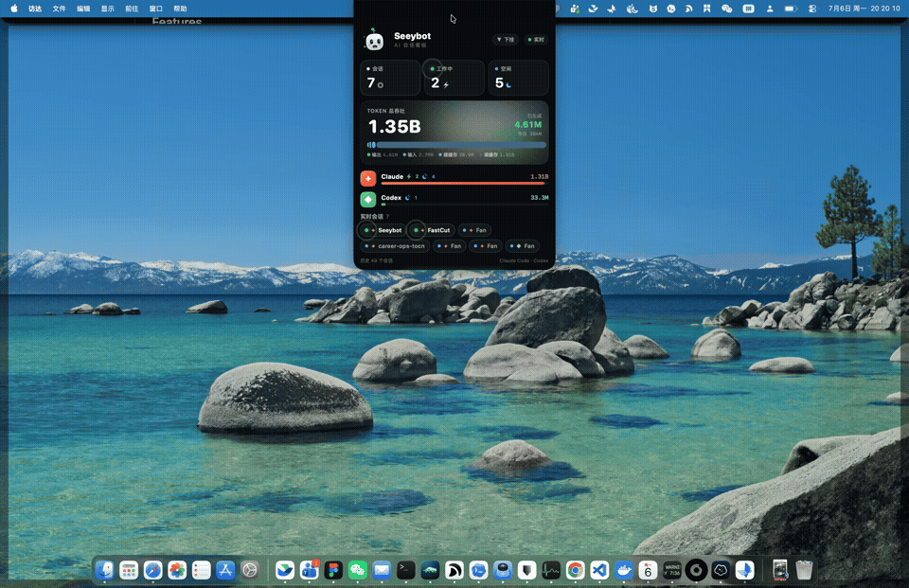The height and width of the screenshot is (588, 909).
Task: Click the Codex green app icon
Action: 368,200
